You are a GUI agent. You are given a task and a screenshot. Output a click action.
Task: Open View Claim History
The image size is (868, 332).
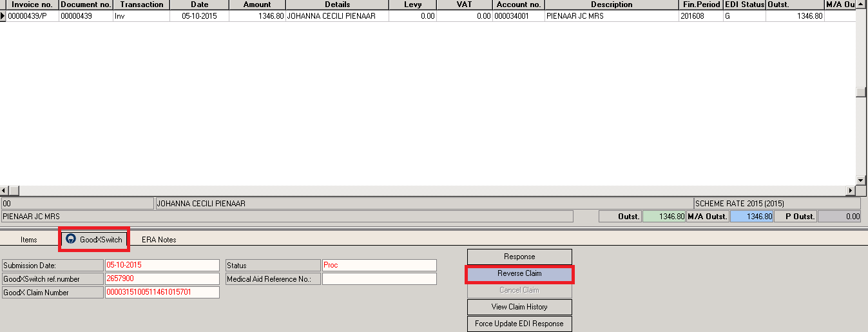click(519, 308)
